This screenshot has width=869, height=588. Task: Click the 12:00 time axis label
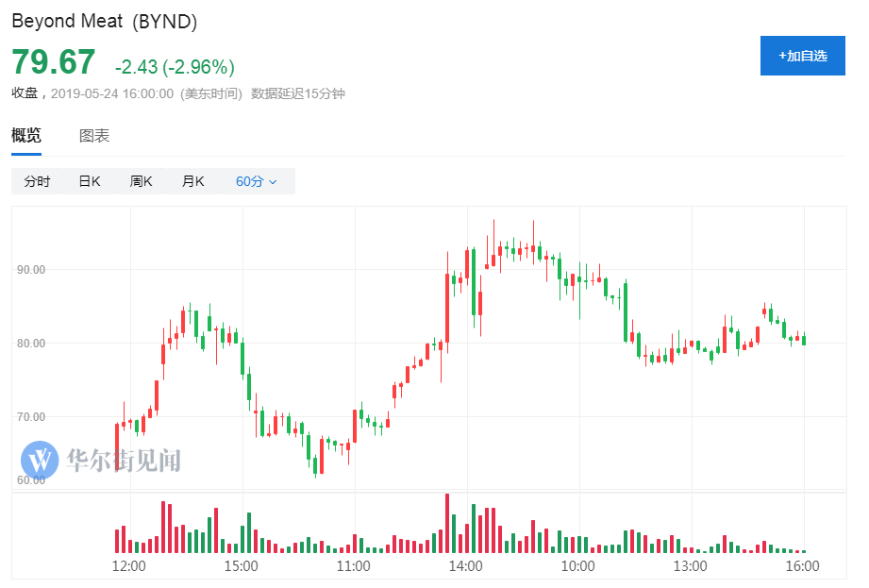coord(128,566)
